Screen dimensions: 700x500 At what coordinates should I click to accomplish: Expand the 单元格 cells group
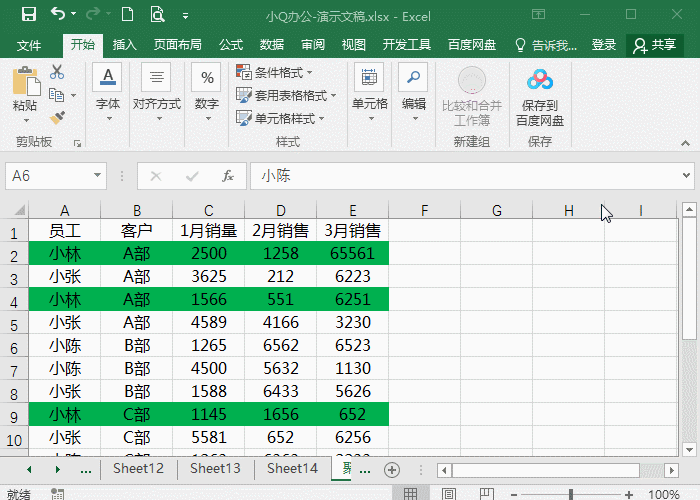click(x=370, y=92)
